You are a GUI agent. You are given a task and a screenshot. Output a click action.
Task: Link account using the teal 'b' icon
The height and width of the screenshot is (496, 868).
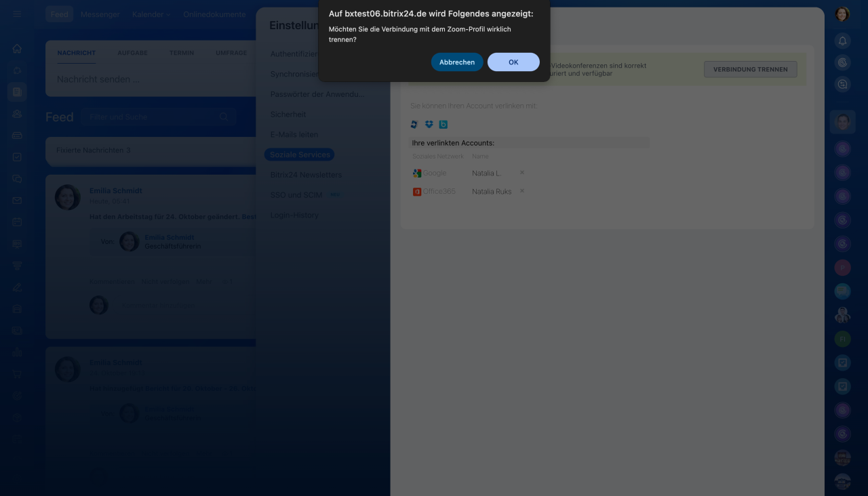(x=443, y=124)
